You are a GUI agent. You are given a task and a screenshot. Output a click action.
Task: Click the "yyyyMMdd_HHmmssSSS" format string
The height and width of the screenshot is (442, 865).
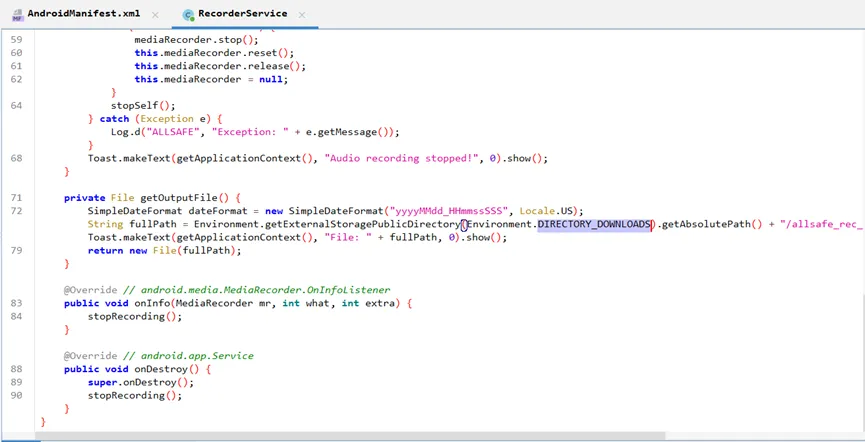(x=448, y=211)
